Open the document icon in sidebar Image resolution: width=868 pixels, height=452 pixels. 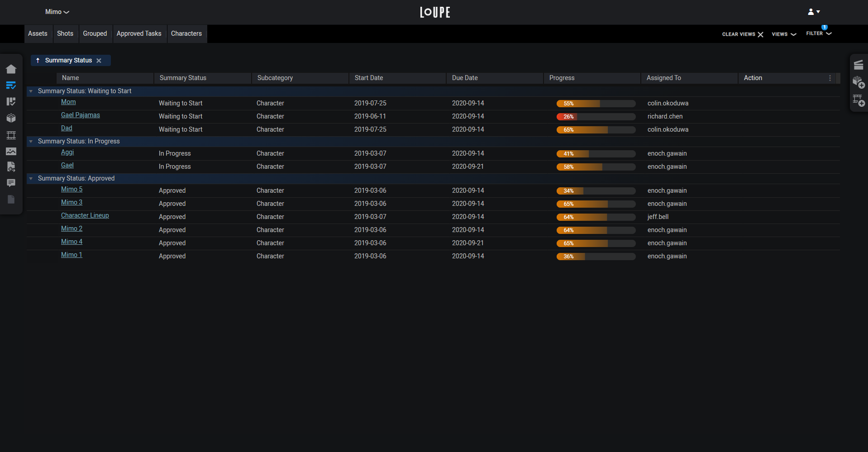[11, 199]
